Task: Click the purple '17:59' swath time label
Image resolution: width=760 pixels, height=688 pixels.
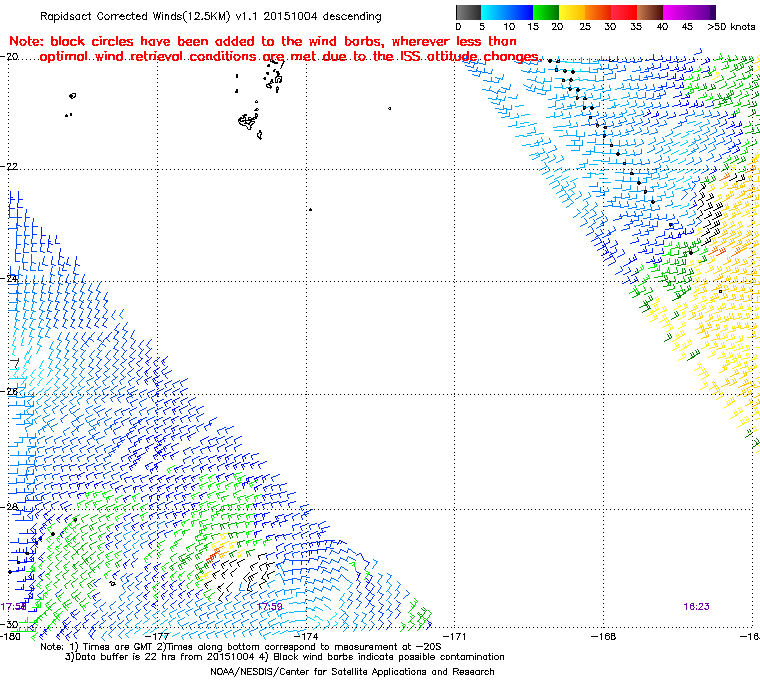Action: tap(269, 606)
